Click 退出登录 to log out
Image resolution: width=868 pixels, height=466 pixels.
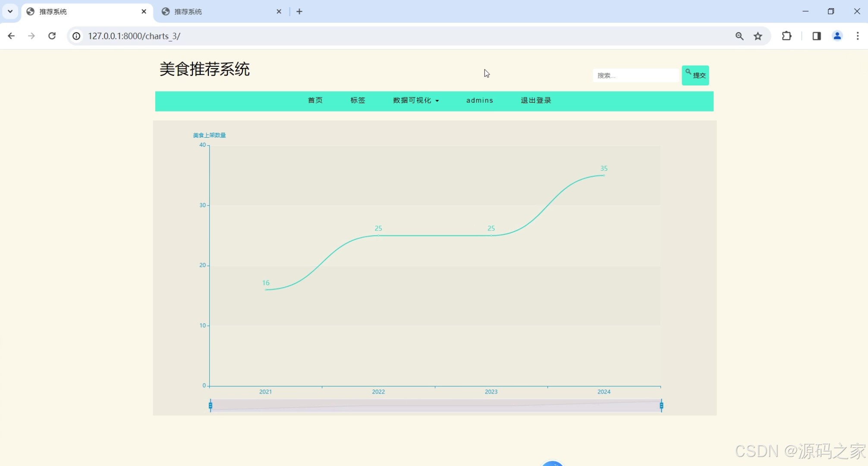click(535, 100)
